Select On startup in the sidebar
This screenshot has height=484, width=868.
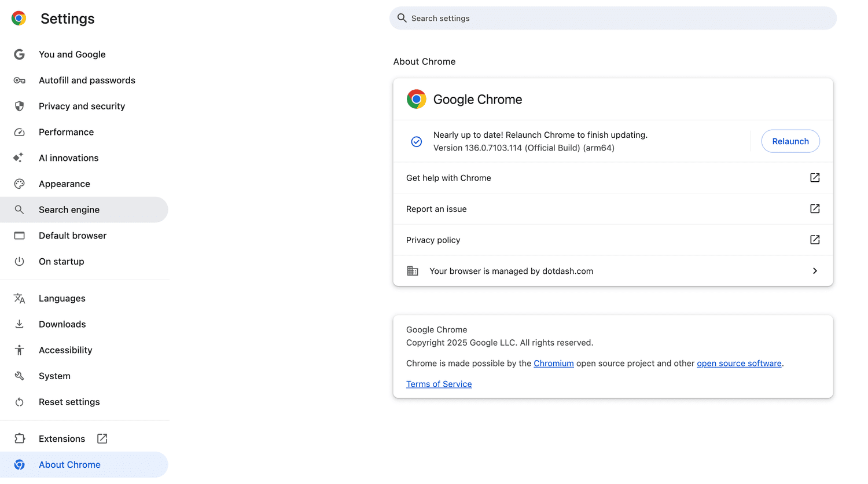tap(61, 262)
